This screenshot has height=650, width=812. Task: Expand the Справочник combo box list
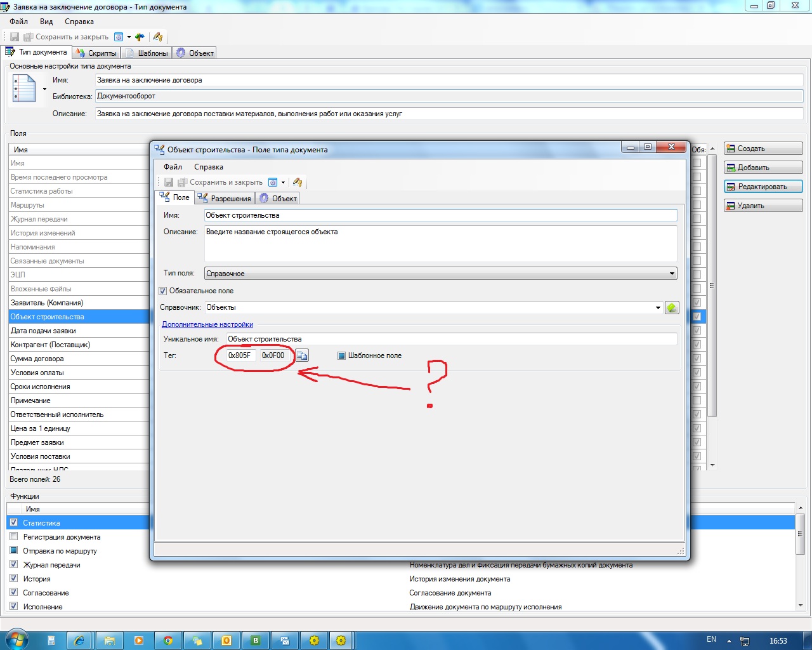658,308
